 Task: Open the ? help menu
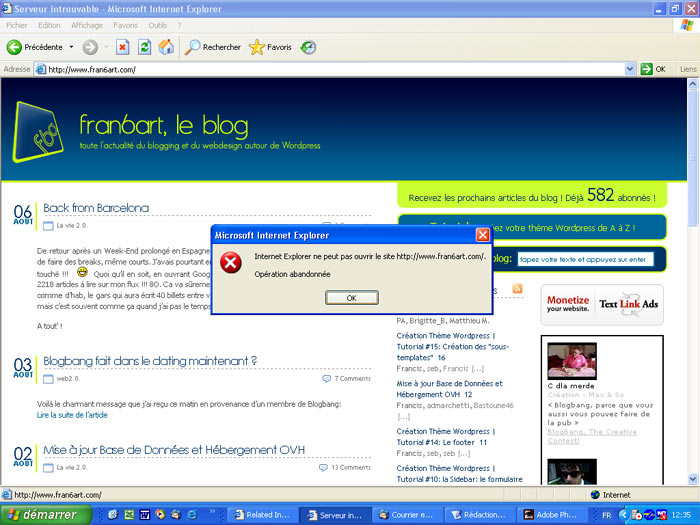179,25
